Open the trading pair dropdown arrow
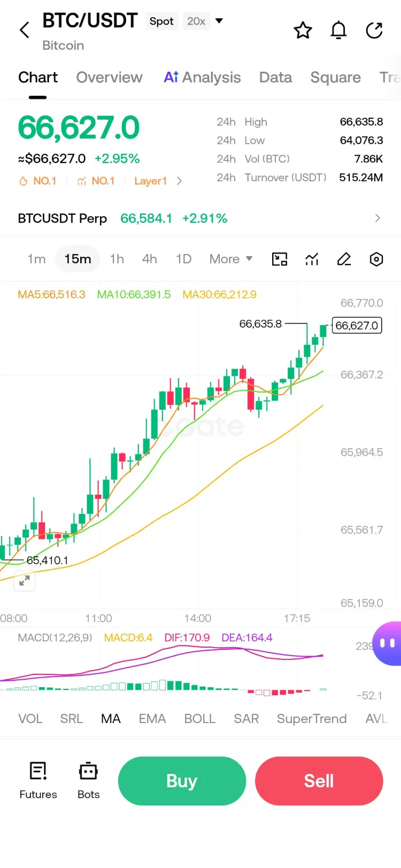 (219, 21)
